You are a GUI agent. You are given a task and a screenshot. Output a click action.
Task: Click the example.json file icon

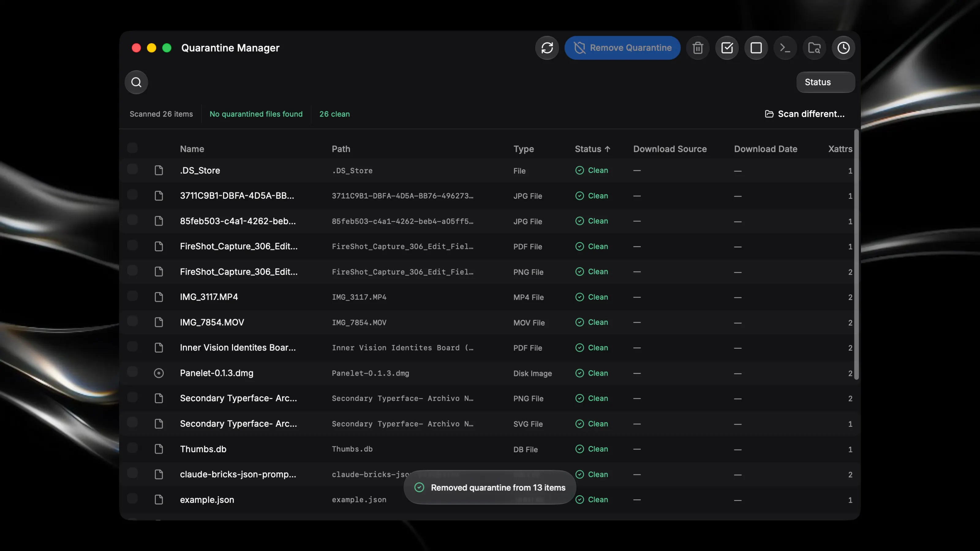click(159, 500)
